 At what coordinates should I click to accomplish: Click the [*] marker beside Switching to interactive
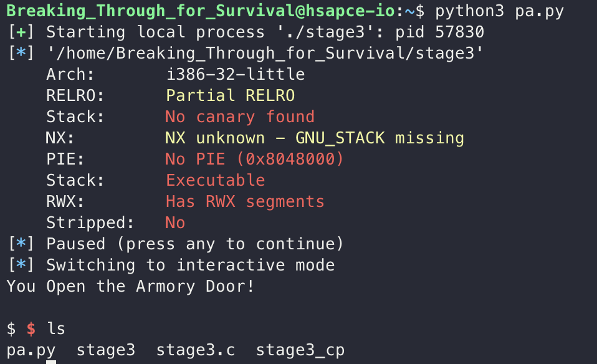21,265
